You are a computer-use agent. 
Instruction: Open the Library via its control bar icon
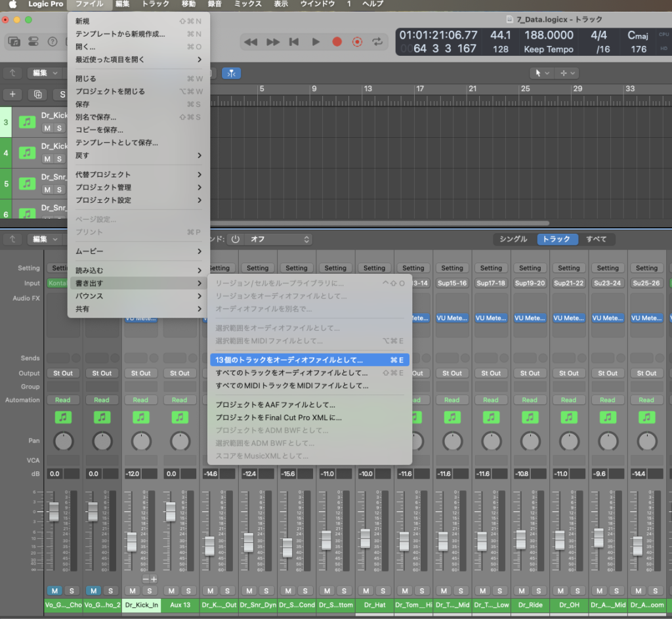[x=14, y=41]
